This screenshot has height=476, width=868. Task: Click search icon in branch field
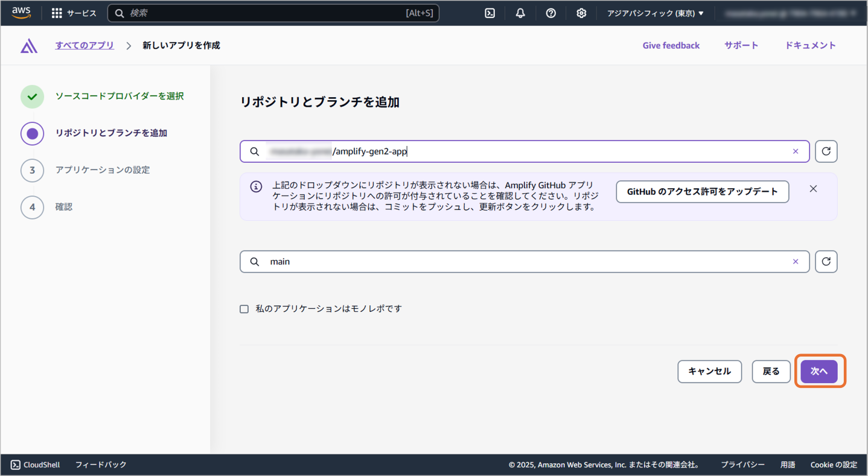tap(255, 261)
